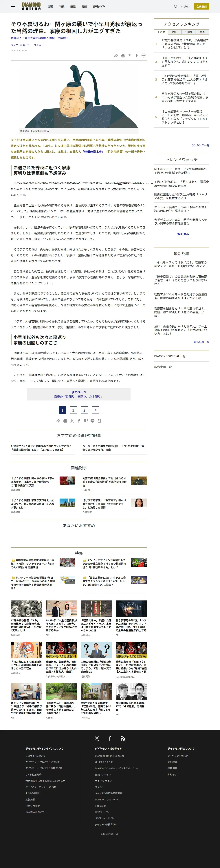The image size is (220, 868).
Task: Click the 会員登録 button
Action: click(x=201, y=6)
